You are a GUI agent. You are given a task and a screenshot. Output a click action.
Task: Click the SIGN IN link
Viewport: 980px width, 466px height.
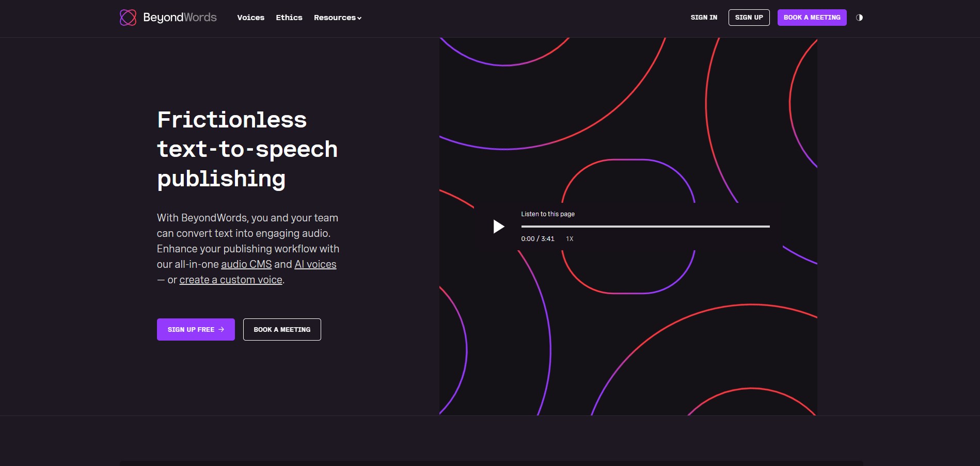pyautogui.click(x=704, y=18)
